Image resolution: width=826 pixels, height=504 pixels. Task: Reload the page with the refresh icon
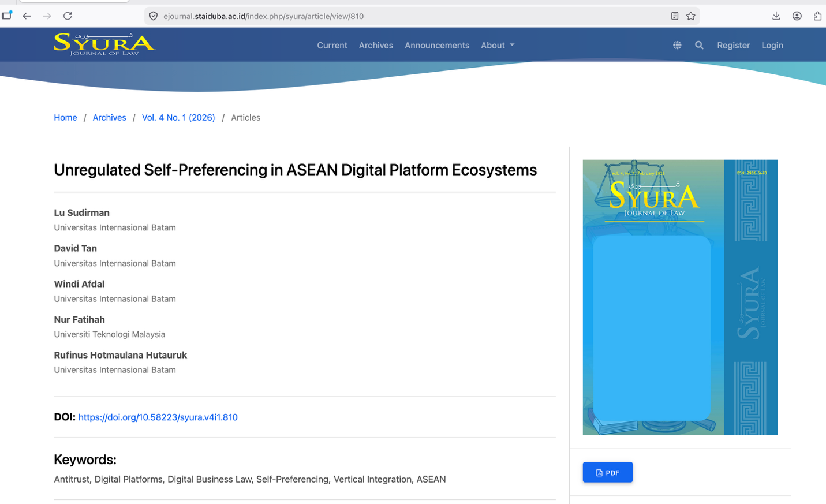click(68, 16)
